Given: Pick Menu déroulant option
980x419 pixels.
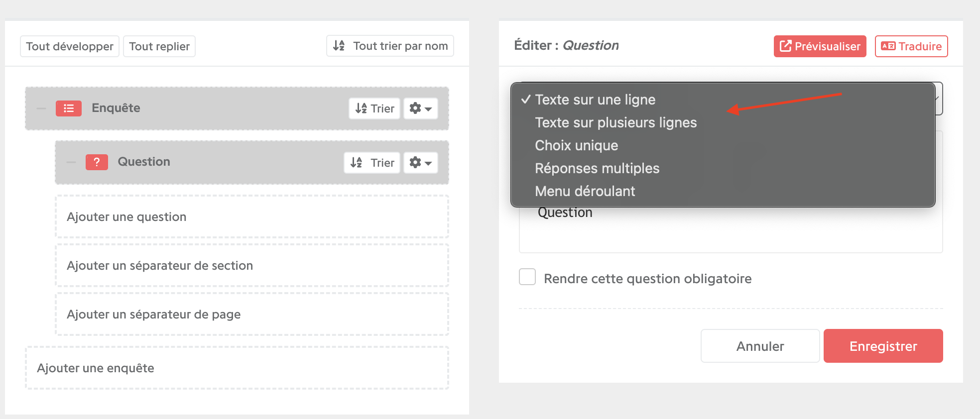Looking at the screenshot, I should coord(723,191).
